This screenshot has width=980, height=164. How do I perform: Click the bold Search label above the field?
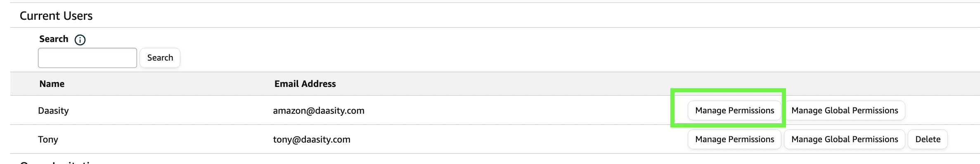(54, 39)
